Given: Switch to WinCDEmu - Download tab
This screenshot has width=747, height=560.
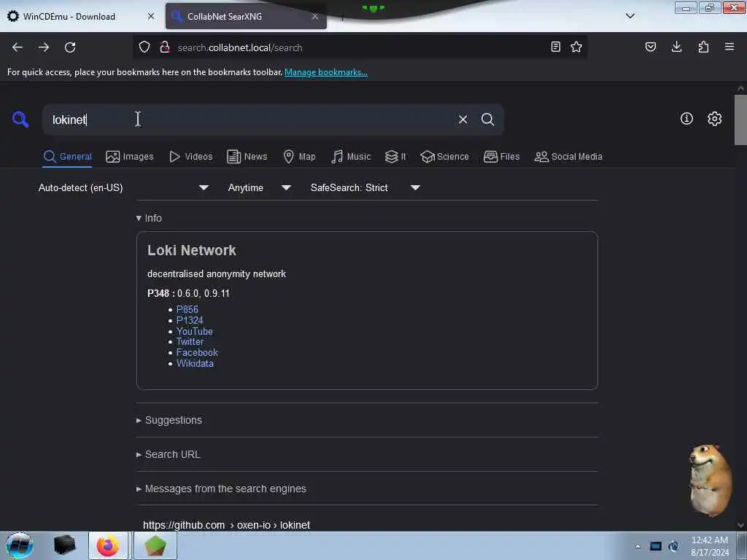Looking at the screenshot, I should point(69,17).
